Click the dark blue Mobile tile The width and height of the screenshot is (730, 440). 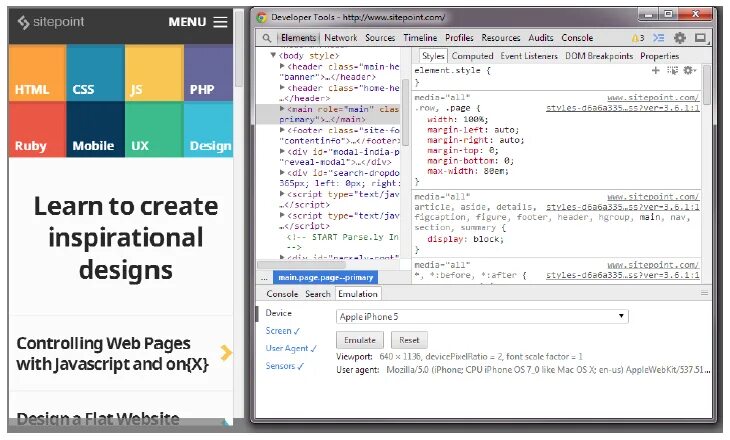coord(95,129)
